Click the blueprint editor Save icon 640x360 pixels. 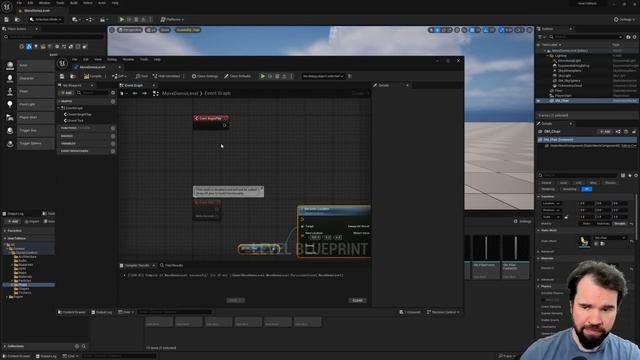62,76
